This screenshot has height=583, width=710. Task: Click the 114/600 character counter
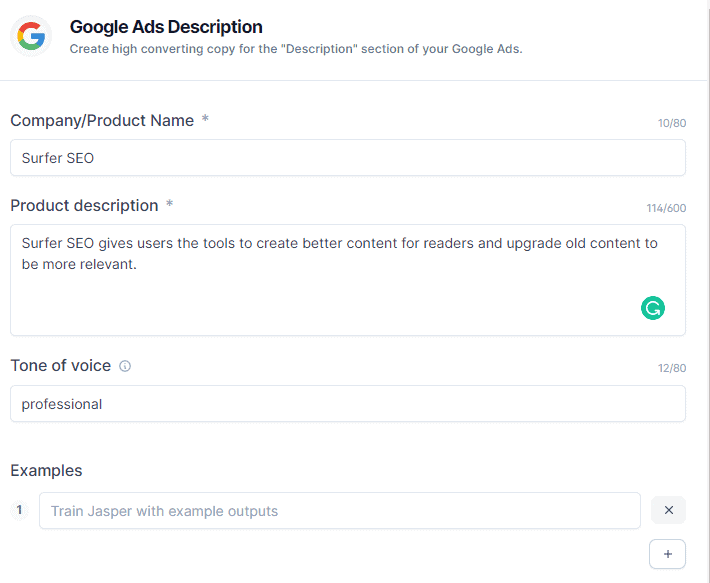[x=666, y=209]
